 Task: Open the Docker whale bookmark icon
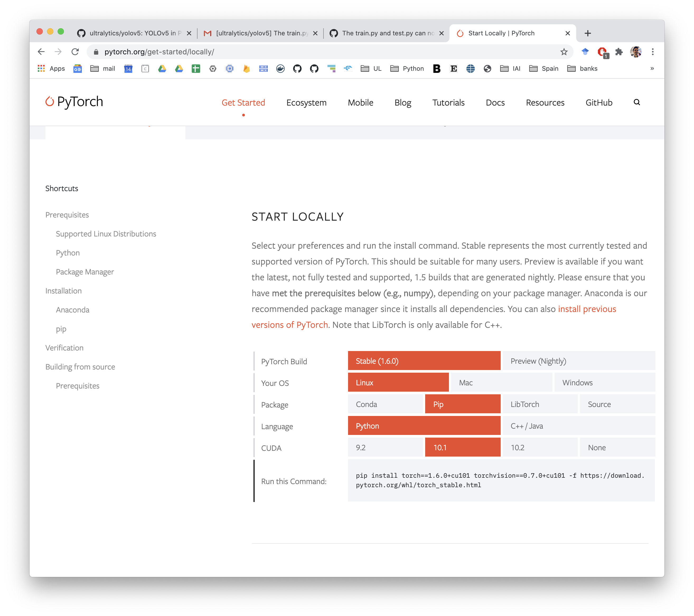(280, 69)
